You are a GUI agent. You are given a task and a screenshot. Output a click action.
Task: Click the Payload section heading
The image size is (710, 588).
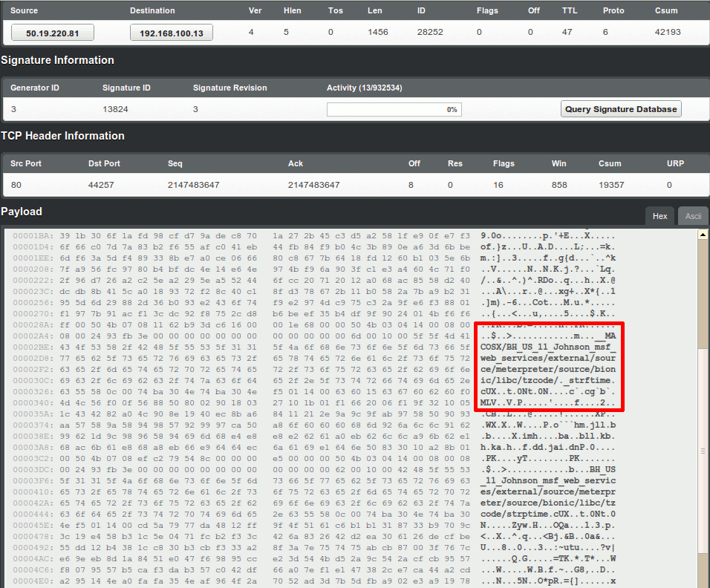point(22,212)
